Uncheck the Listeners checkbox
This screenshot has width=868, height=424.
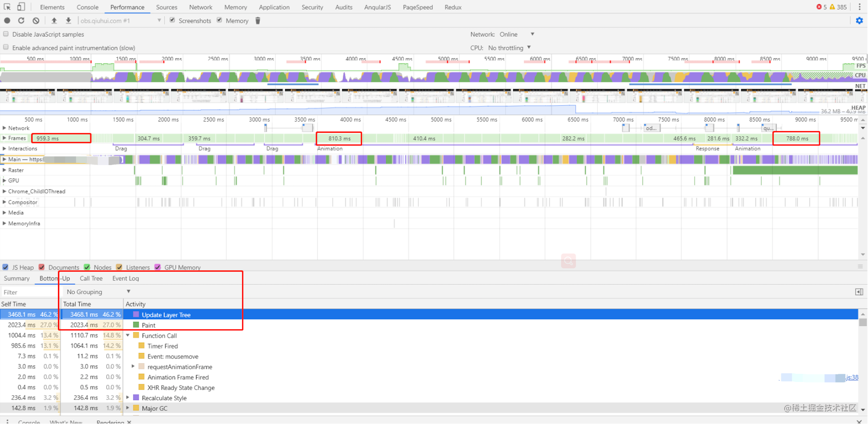point(119,267)
